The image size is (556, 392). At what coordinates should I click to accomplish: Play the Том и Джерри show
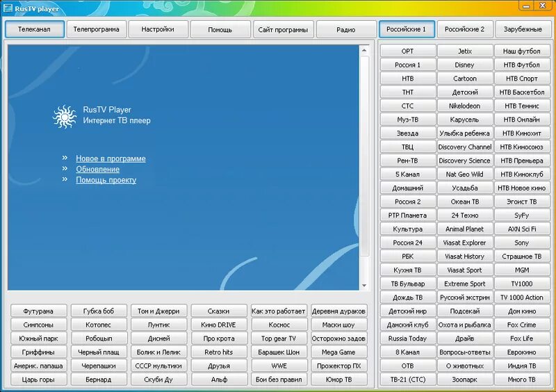point(158,311)
